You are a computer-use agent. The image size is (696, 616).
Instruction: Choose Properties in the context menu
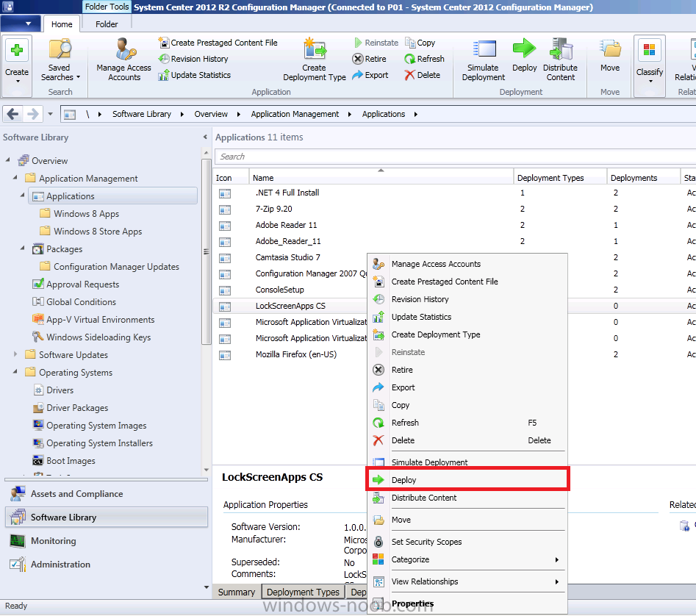tap(467, 604)
